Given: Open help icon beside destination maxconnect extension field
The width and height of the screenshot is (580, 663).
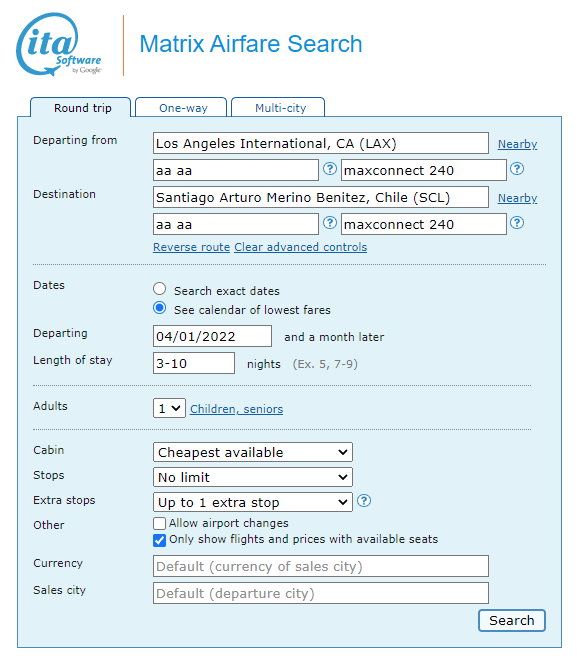Looking at the screenshot, I should [x=517, y=223].
